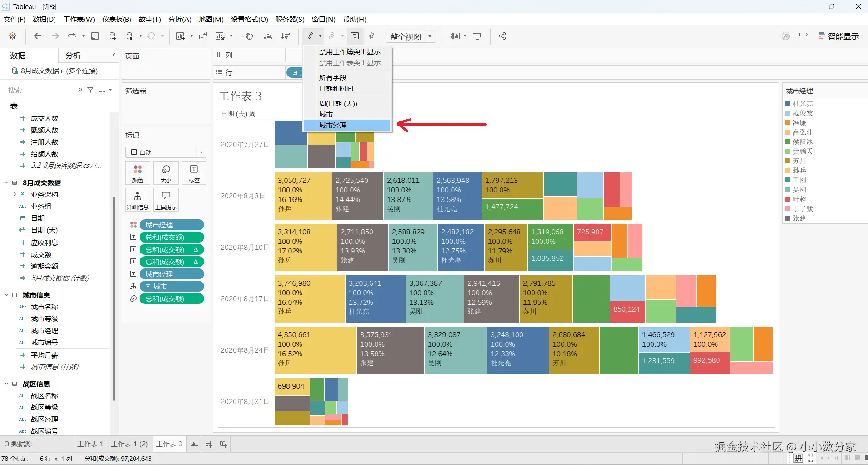Image resolution: width=868 pixels, height=465 pixels.
Task: Click the new worksheet tab icon
Action: pos(194,444)
